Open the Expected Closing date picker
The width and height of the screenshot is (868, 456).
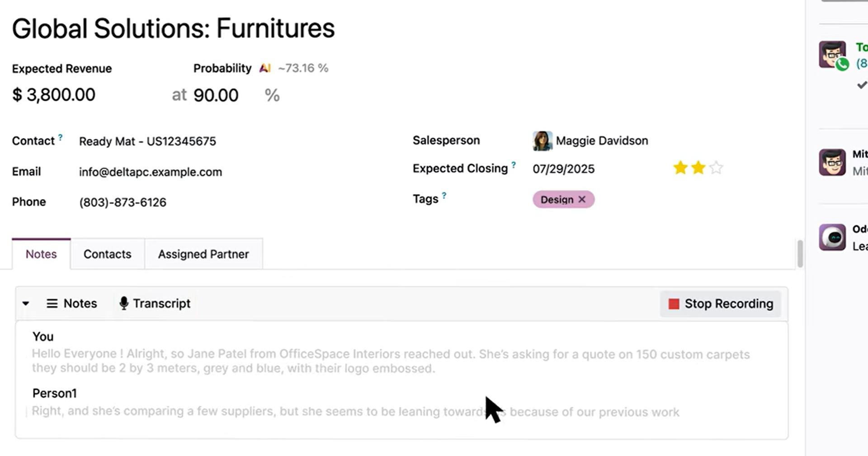563,169
